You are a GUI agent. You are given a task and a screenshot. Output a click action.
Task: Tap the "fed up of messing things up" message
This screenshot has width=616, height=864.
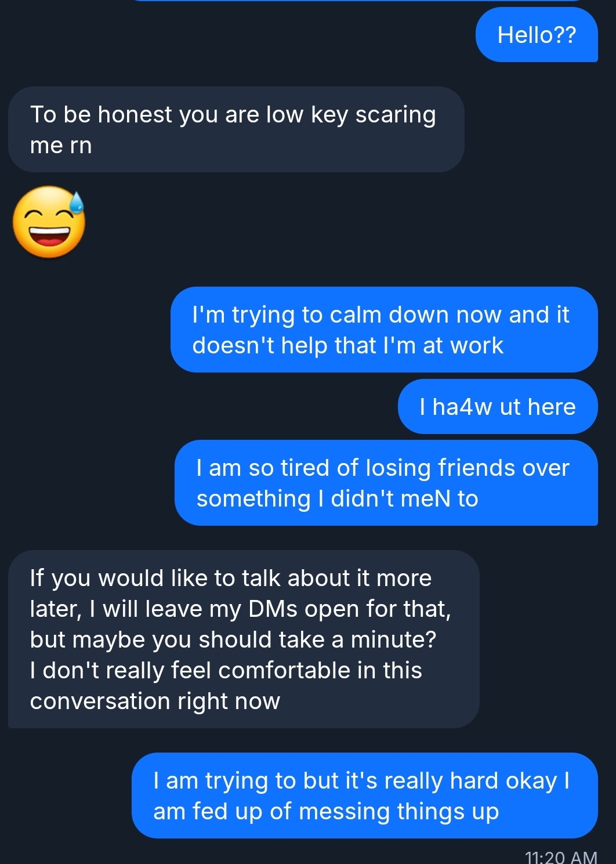pyautogui.click(x=364, y=796)
